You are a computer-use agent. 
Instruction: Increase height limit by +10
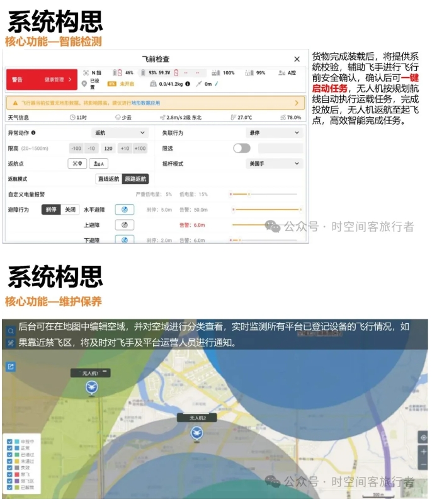coord(125,148)
